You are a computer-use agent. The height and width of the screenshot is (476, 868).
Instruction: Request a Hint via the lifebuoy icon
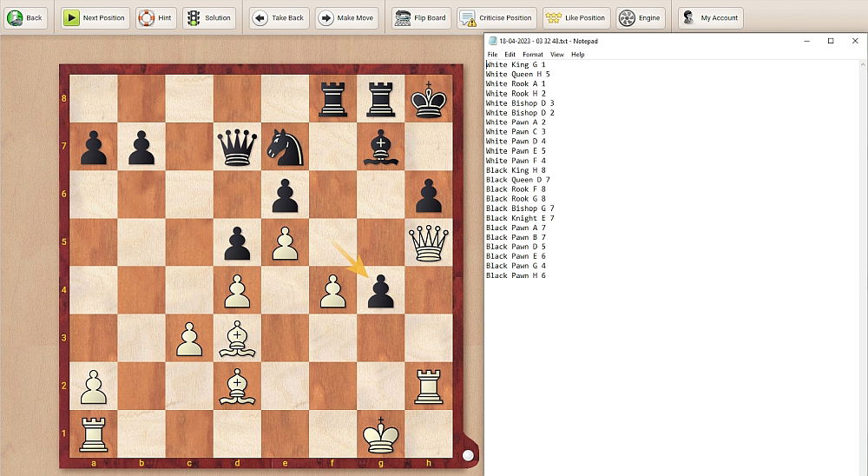click(156, 17)
